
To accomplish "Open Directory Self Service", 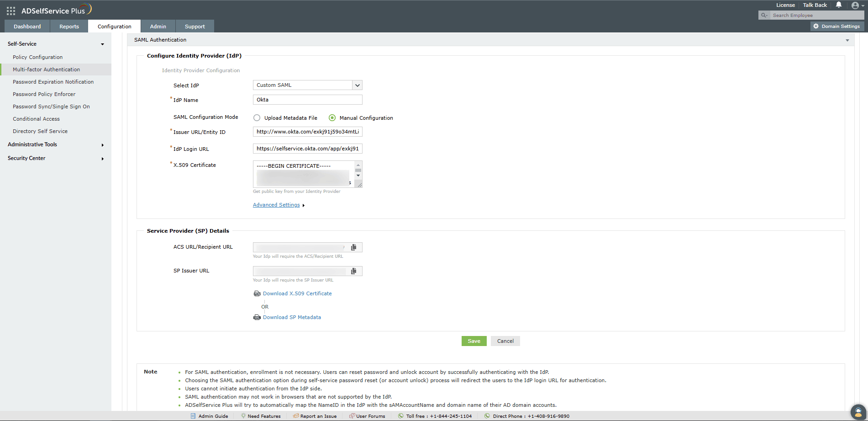I will 40,131.
